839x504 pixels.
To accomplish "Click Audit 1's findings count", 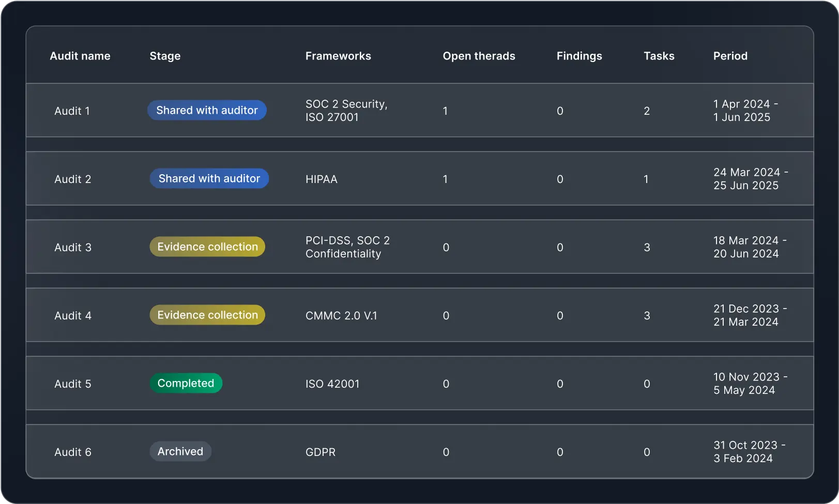I will (560, 111).
